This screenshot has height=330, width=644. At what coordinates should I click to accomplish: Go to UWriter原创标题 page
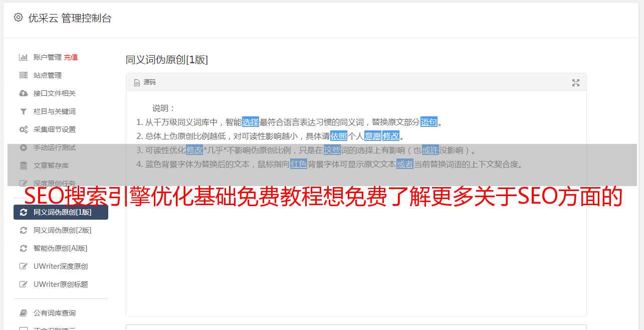tap(61, 284)
